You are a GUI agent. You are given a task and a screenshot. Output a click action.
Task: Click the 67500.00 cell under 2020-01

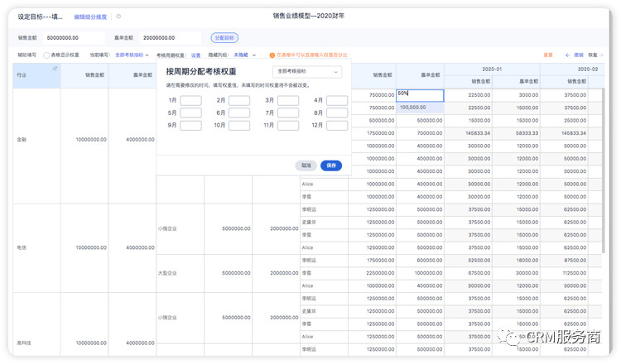(468, 273)
